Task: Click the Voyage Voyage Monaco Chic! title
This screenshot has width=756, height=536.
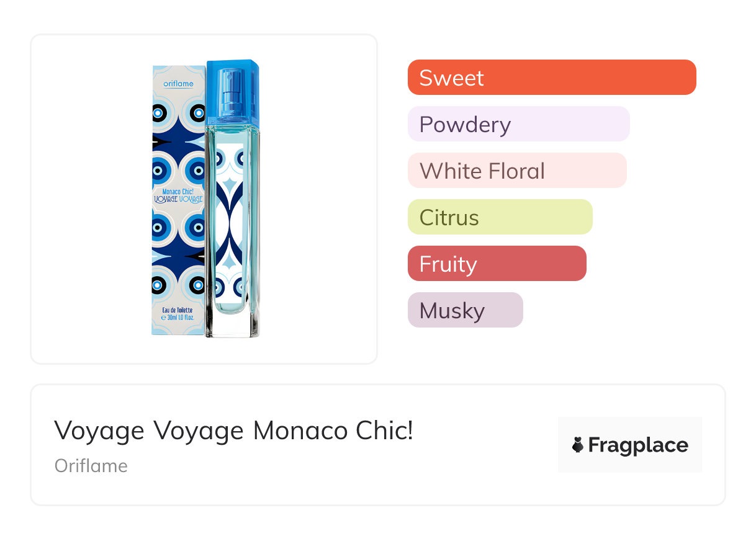Action: tap(233, 431)
